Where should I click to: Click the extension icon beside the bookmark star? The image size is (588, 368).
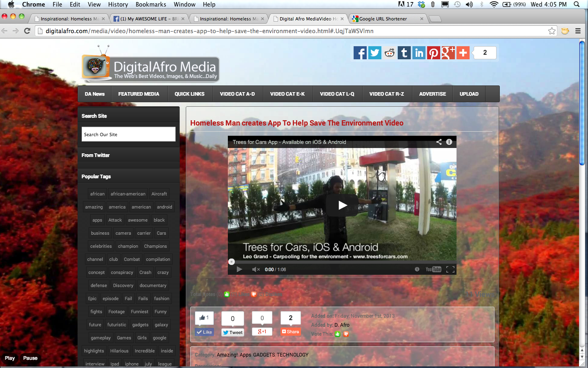coord(565,31)
